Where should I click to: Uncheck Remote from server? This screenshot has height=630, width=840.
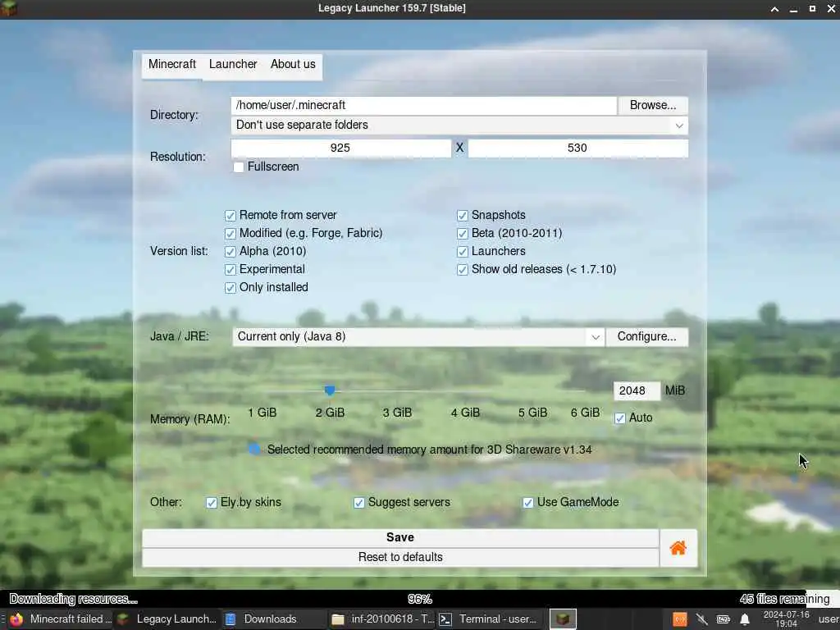tap(231, 216)
